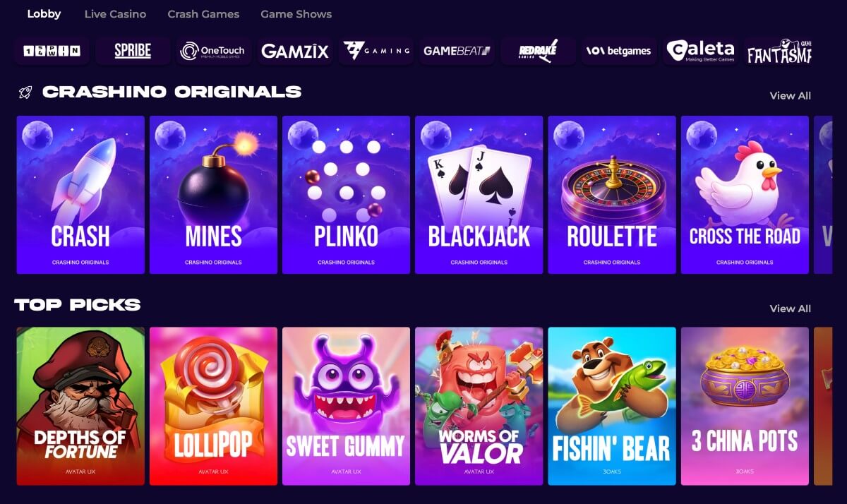
Task: Choose the betgames provider logo
Action: [619, 51]
